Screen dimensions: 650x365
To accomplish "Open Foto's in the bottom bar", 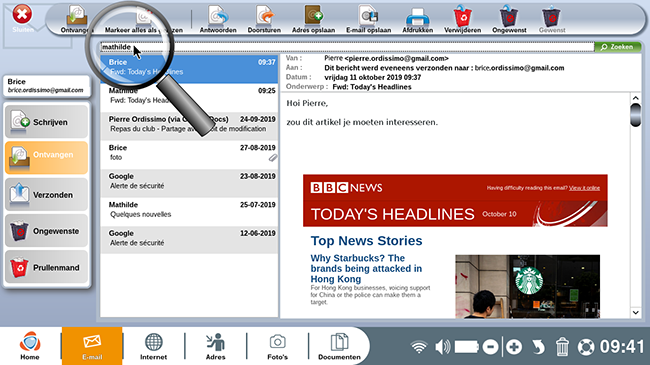I will (277, 346).
